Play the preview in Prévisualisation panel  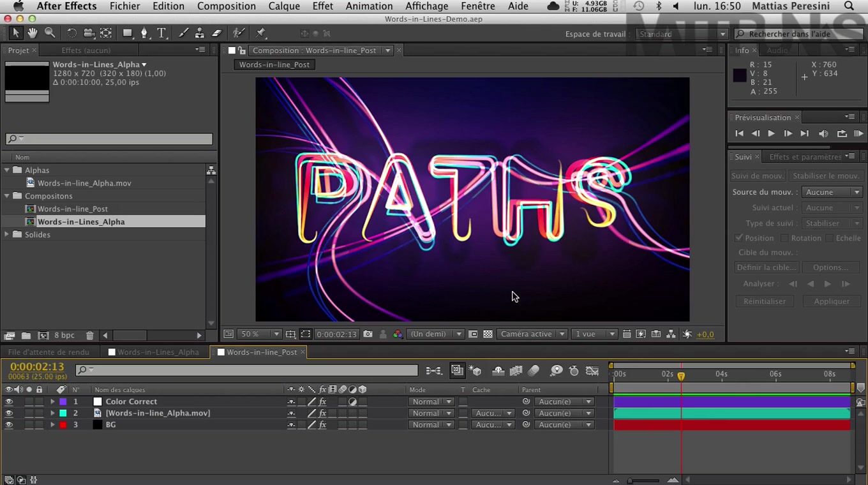point(771,133)
